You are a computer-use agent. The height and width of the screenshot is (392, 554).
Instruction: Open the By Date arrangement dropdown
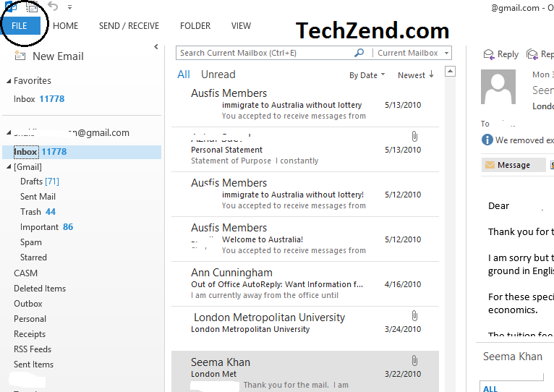point(367,75)
